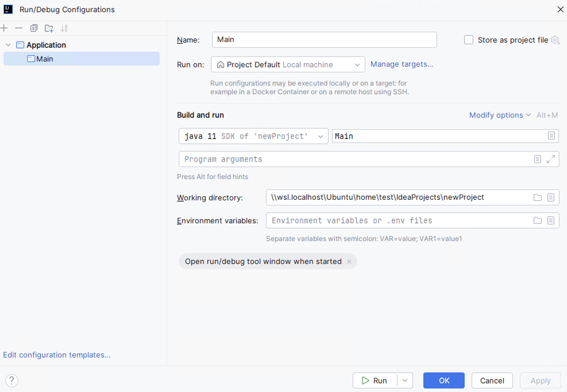Image resolution: width=567 pixels, height=392 pixels.
Task: Expand the Program arguments editor
Action: 551,159
